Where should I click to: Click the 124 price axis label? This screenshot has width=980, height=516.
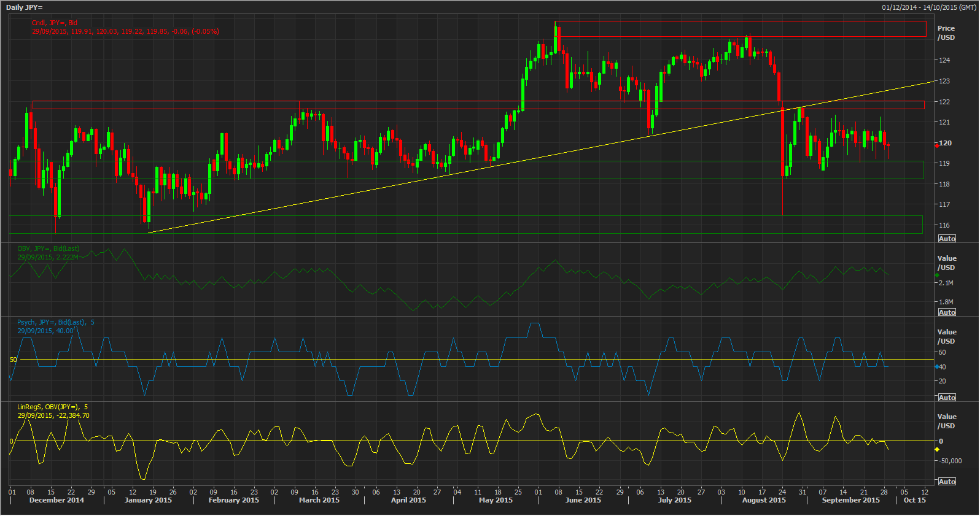tap(944, 60)
